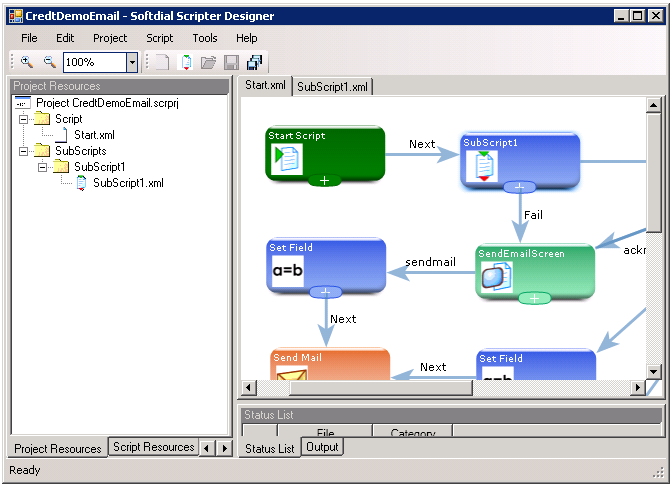Viewport: 671px width, 484px height.
Task: Select the Status List tab
Action: click(270, 448)
